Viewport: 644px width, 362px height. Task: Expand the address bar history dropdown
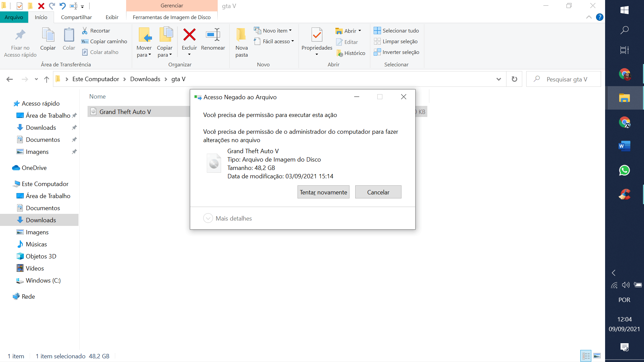click(499, 79)
